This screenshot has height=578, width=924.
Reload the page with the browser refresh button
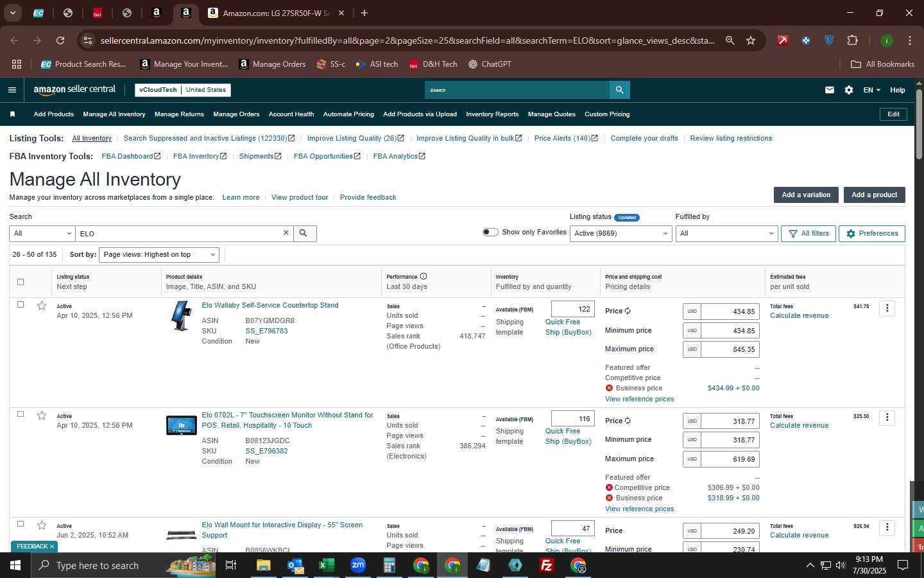pyautogui.click(x=60, y=40)
